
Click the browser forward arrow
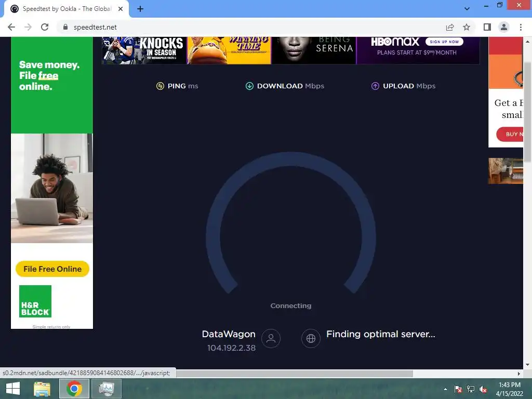pyautogui.click(x=28, y=27)
